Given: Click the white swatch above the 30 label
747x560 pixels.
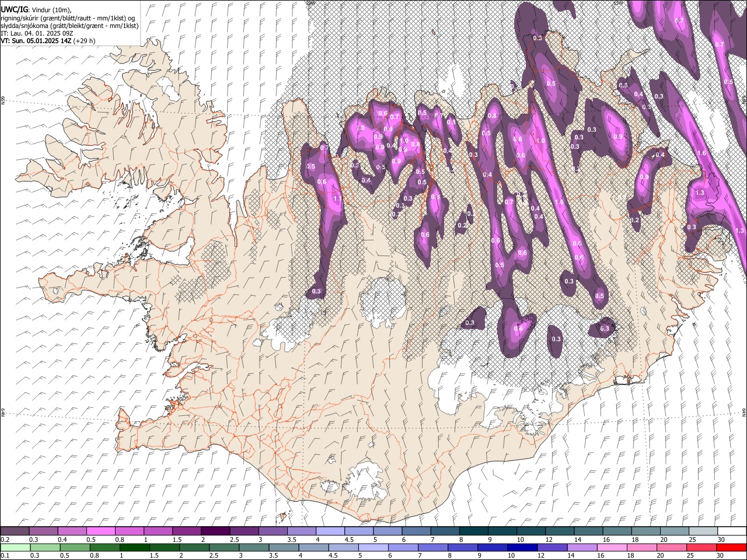Looking at the screenshot, I should [x=731, y=531].
